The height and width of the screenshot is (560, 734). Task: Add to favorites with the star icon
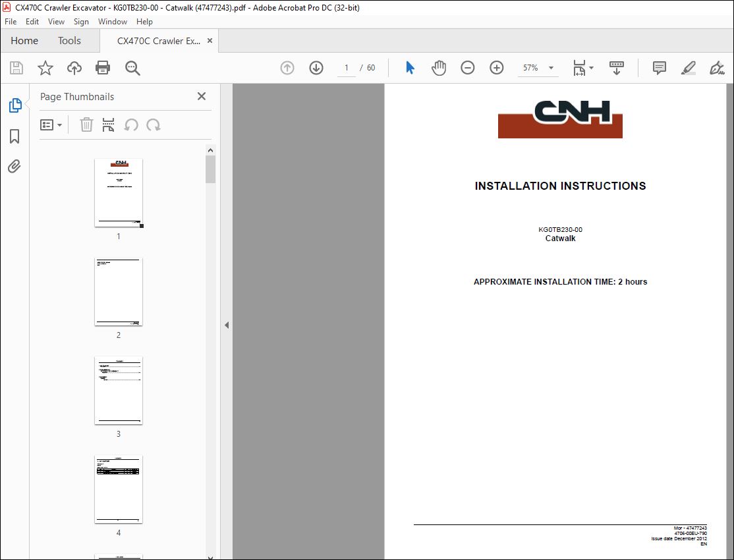(45, 68)
